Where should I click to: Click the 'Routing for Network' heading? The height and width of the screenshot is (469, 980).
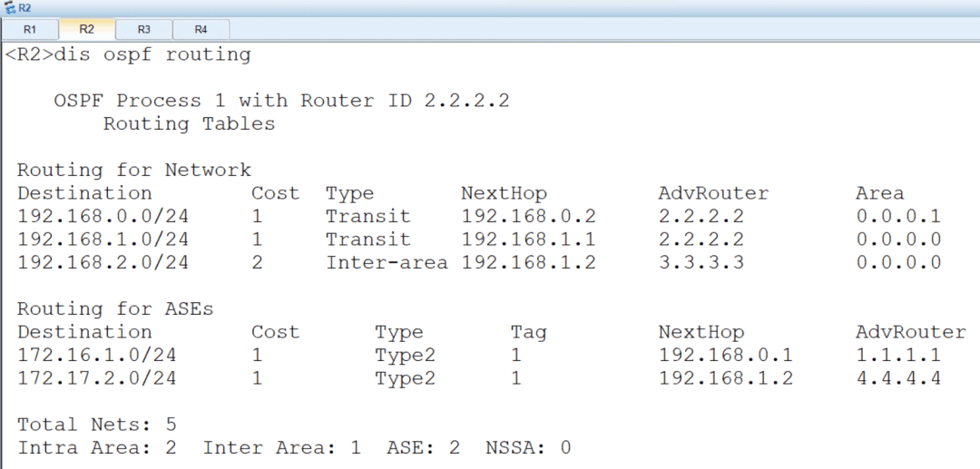tap(133, 170)
